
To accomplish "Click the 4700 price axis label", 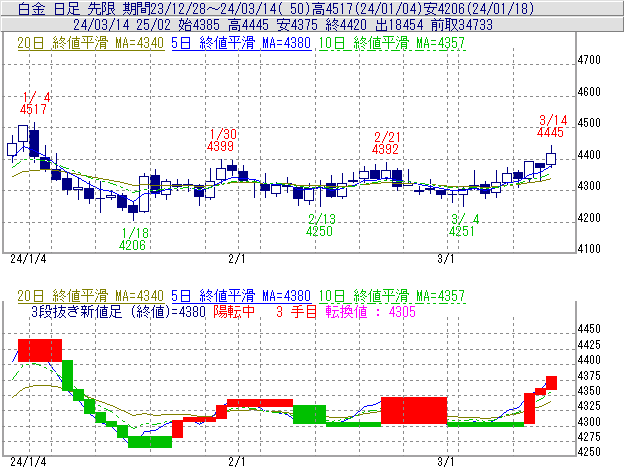I will (x=589, y=60).
